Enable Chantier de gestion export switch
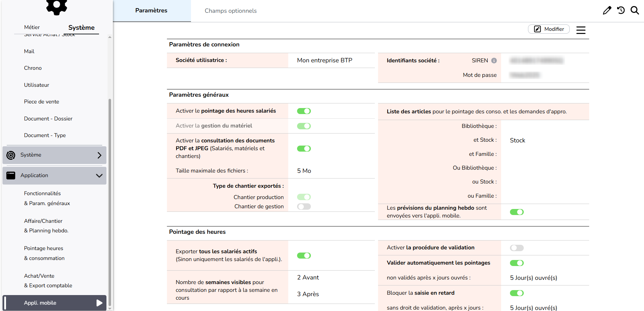Image resolution: width=644 pixels, height=311 pixels. tap(304, 207)
